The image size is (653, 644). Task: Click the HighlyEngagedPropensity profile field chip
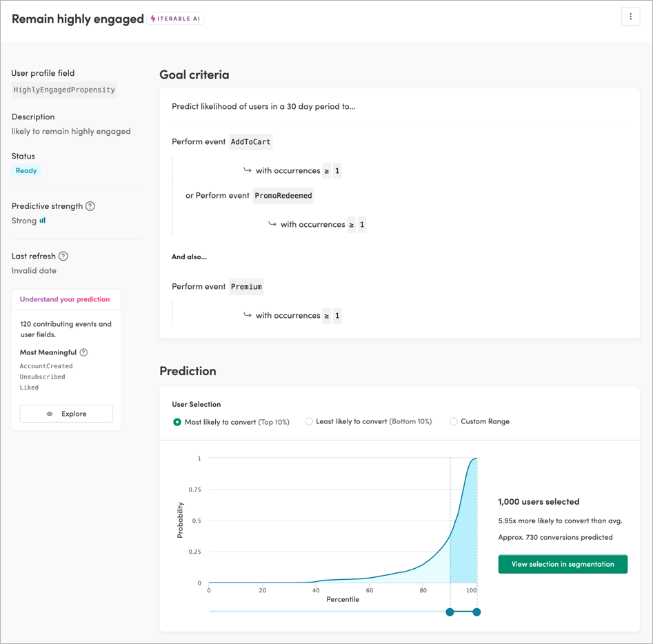click(64, 90)
